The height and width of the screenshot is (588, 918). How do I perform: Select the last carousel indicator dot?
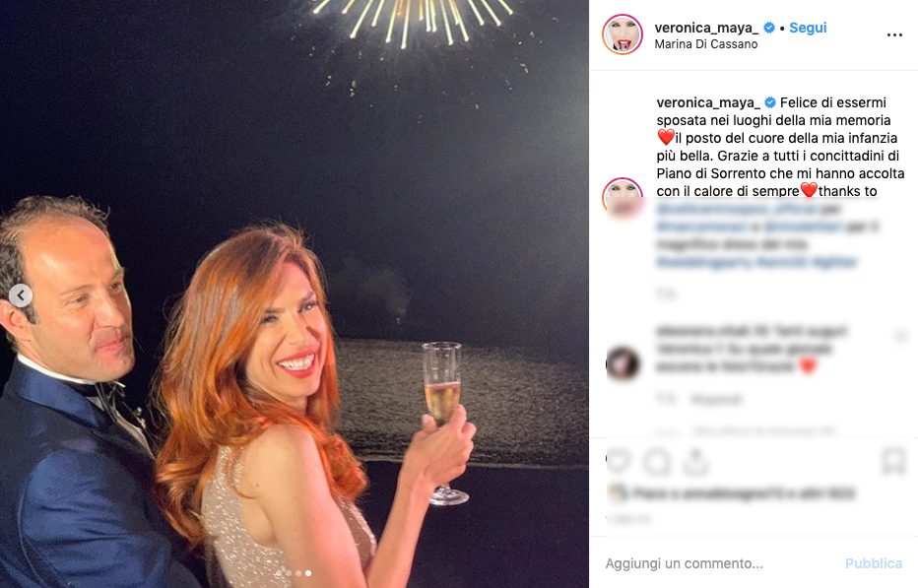[308, 572]
